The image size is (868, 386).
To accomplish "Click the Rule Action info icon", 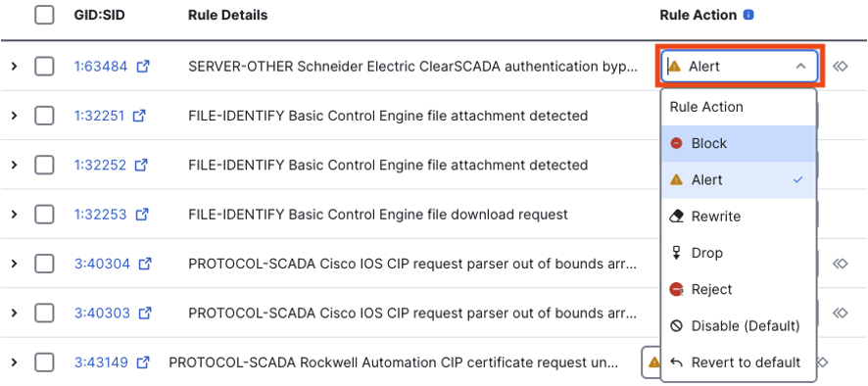I will point(748,15).
